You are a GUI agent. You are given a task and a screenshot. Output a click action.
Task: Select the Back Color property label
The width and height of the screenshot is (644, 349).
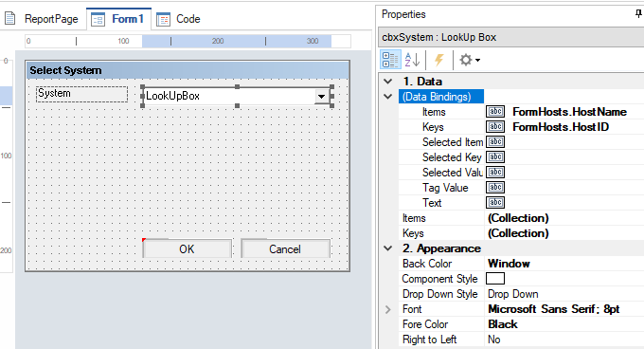tap(427, 264)
